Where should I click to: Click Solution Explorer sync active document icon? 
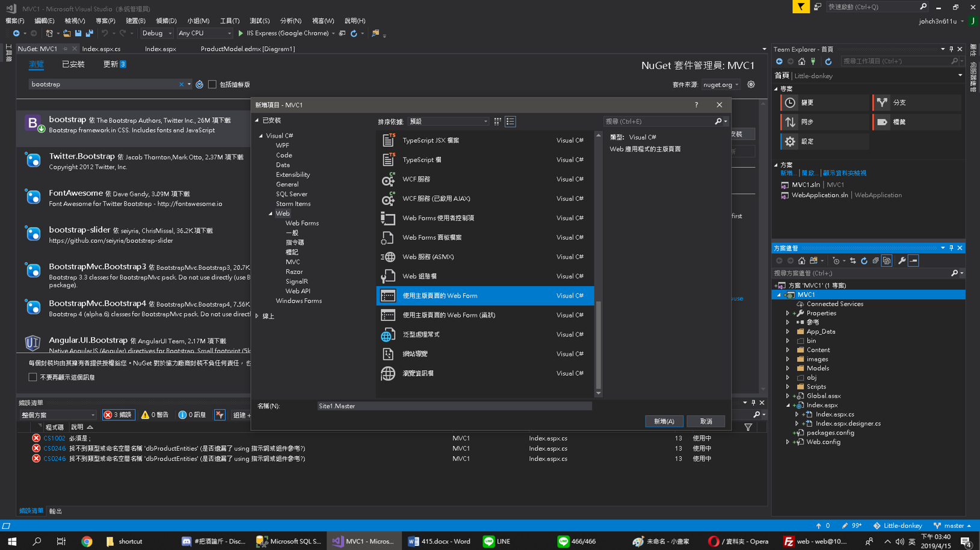pos(852,261)
